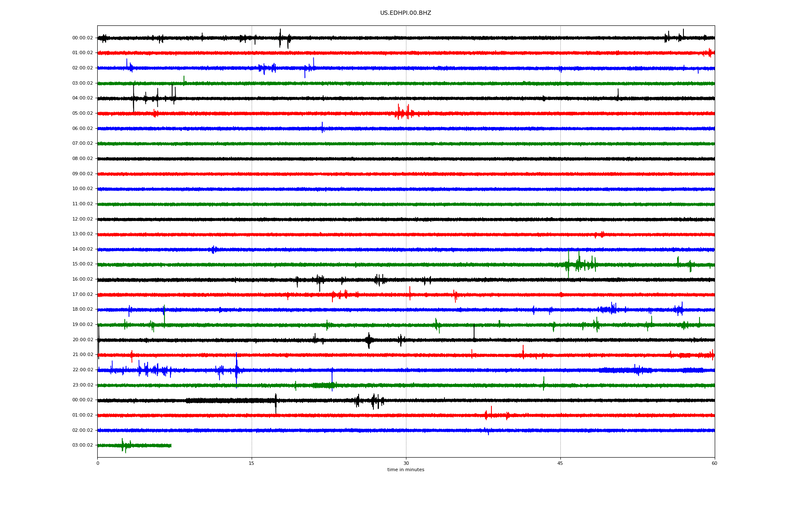Click the 21:00:02 row label
The image size is (812, 508).
pyautogui.click(x=82, y=355)
